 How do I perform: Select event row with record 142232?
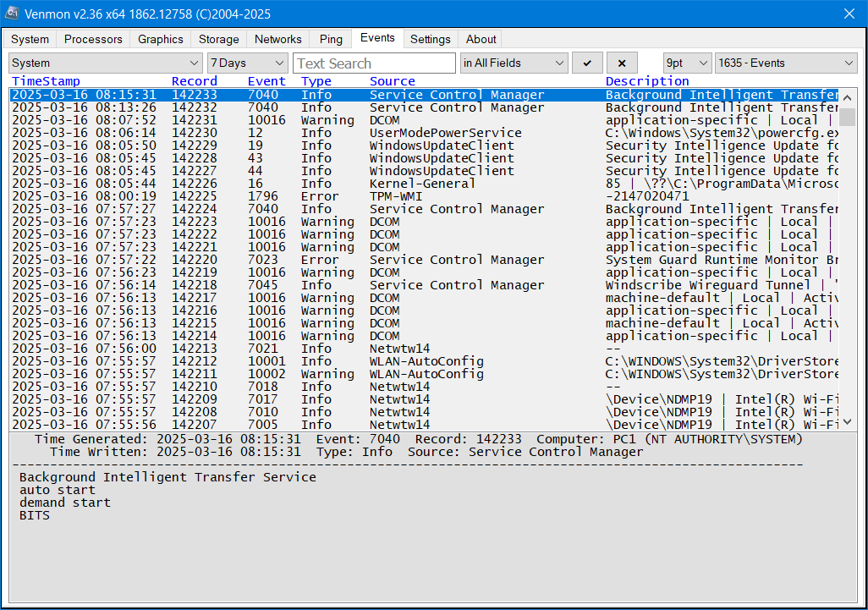point(424,107)
